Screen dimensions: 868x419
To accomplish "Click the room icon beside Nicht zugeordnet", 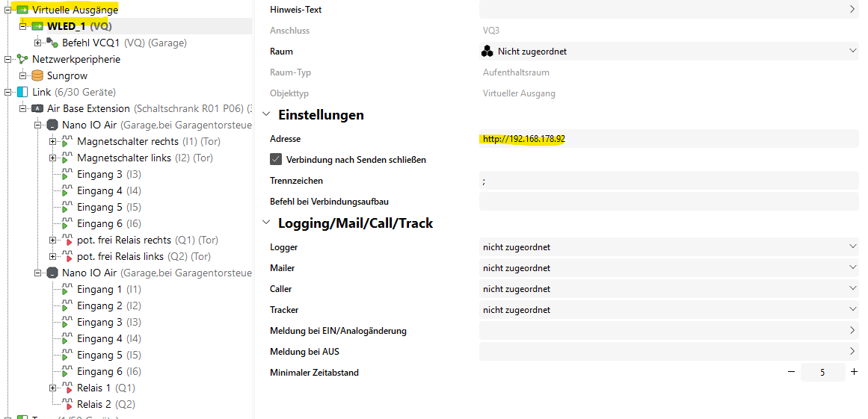I will tap(487, 52).
